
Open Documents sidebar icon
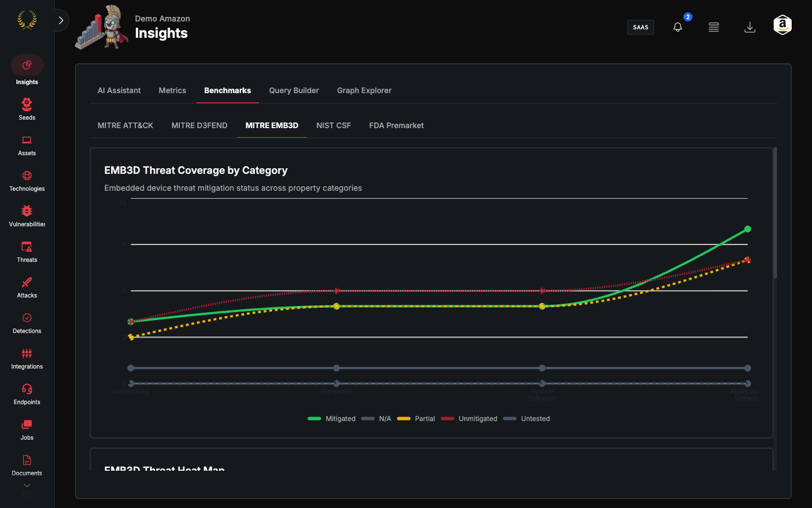(x=27, y=460)
